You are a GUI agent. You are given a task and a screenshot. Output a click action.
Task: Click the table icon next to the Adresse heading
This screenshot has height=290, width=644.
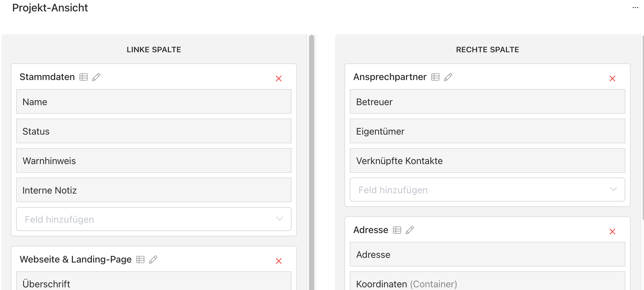click(x=397, y=230)
